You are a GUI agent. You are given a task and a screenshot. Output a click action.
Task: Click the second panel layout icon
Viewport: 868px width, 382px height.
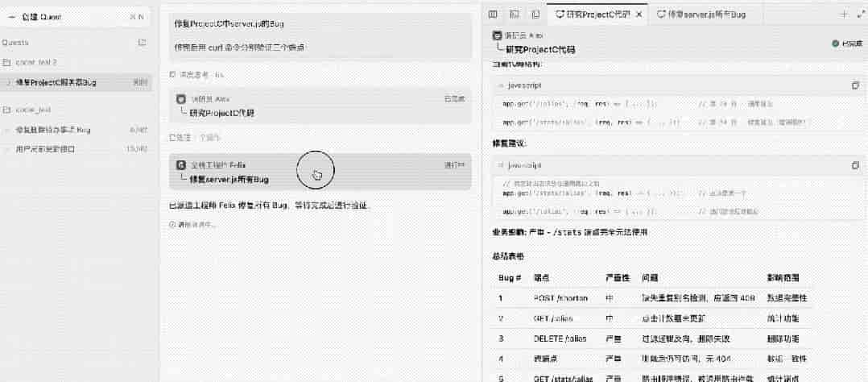pyautogui.click(x=515, y=15)
